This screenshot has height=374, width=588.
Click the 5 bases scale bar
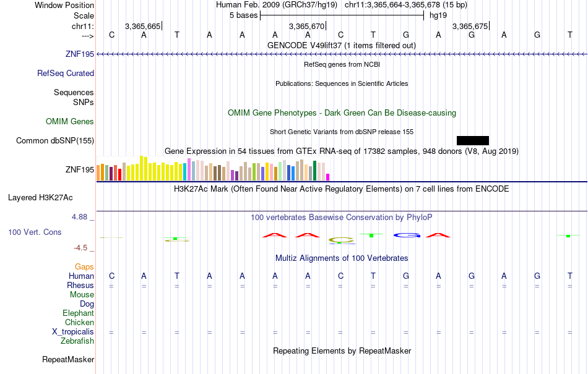click(x=342, y=15)
